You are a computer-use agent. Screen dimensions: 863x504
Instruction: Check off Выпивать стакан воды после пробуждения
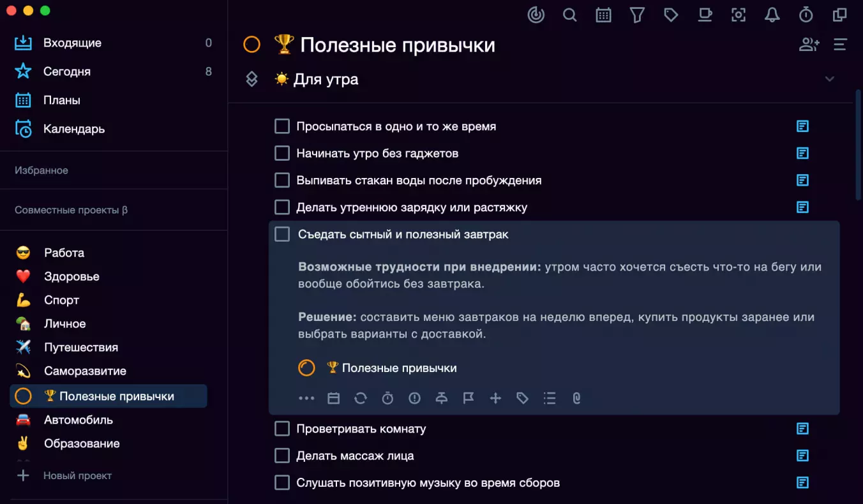282,181
